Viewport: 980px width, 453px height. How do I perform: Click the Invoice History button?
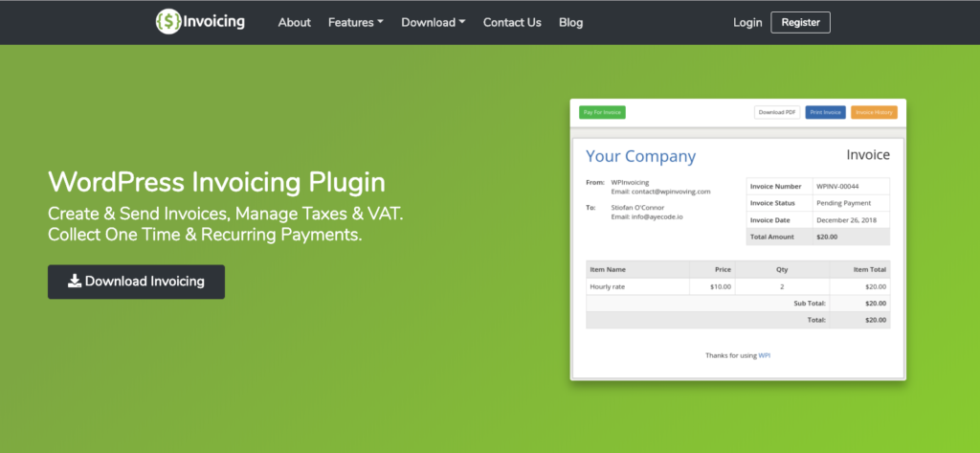(874, 113)
